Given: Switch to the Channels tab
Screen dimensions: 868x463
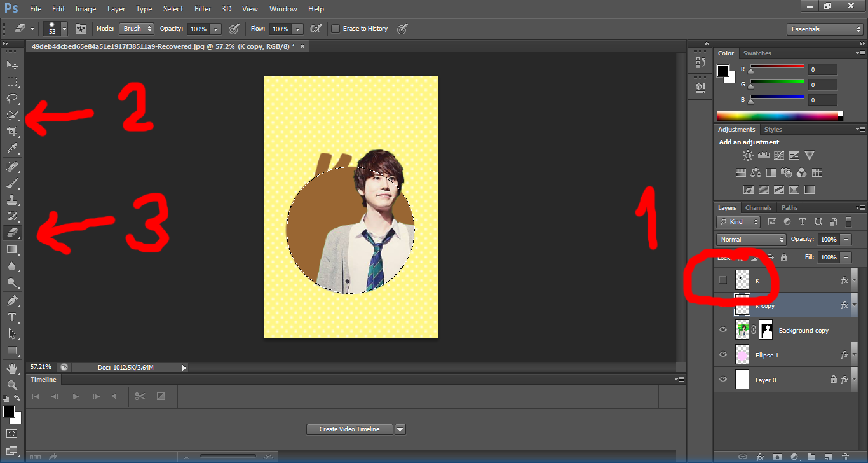Looking at the screenshot, I should 758,208.
